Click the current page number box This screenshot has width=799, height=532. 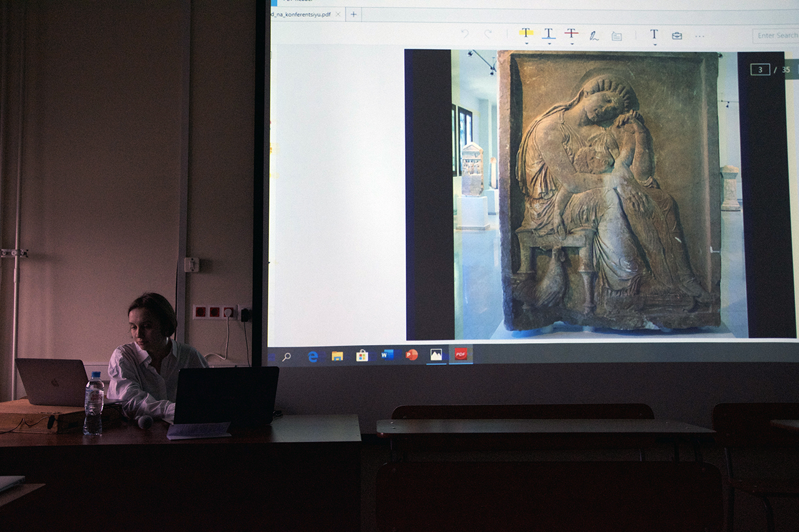[x=760, y=69]
